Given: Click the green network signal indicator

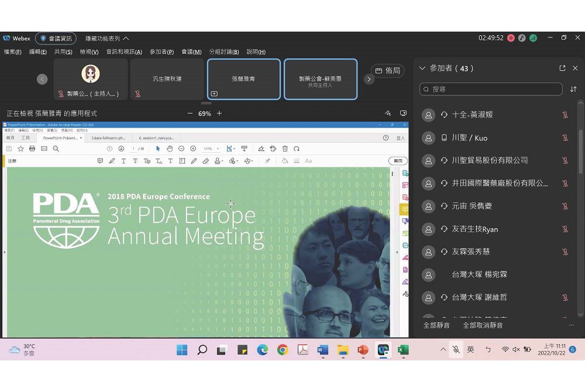Looking at the screenshot, I should (533, 38).
